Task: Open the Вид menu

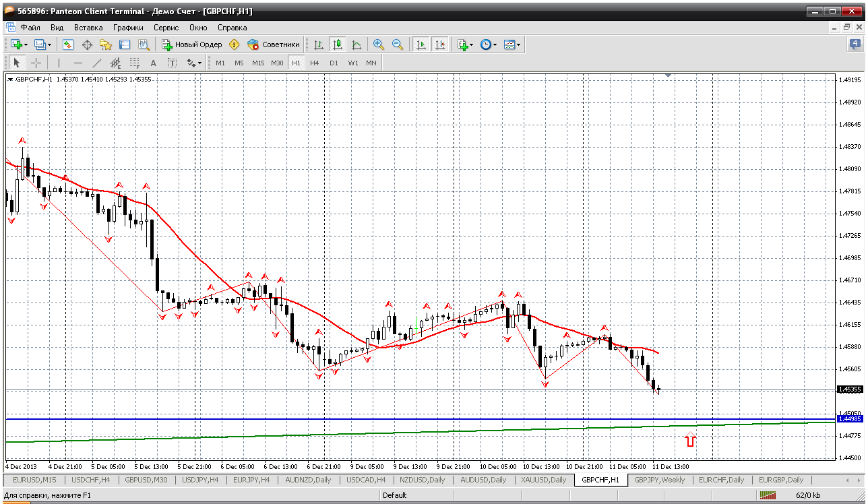Action: (x=57, y=28)
